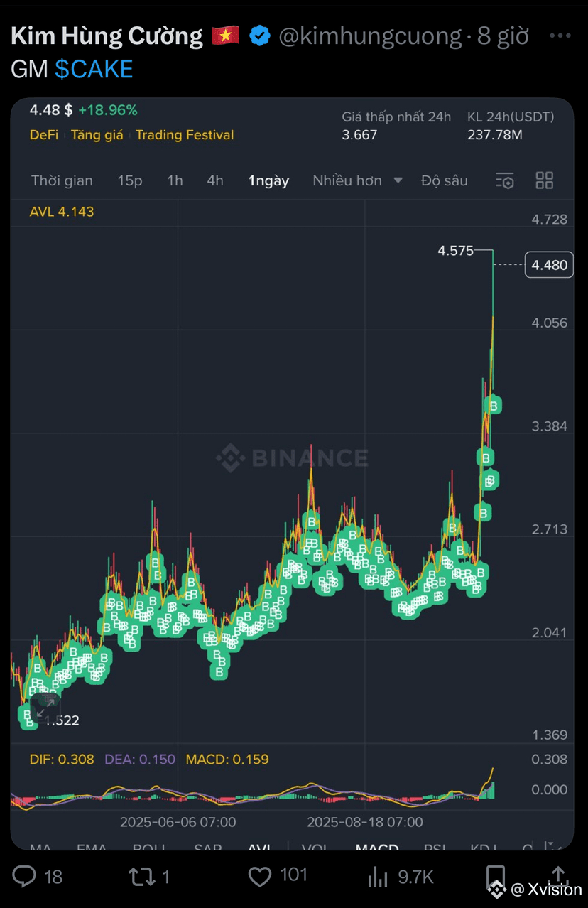Open the Độ sâu depth tab
Viewport: 588px width, 908px height.
coord(445,180)
